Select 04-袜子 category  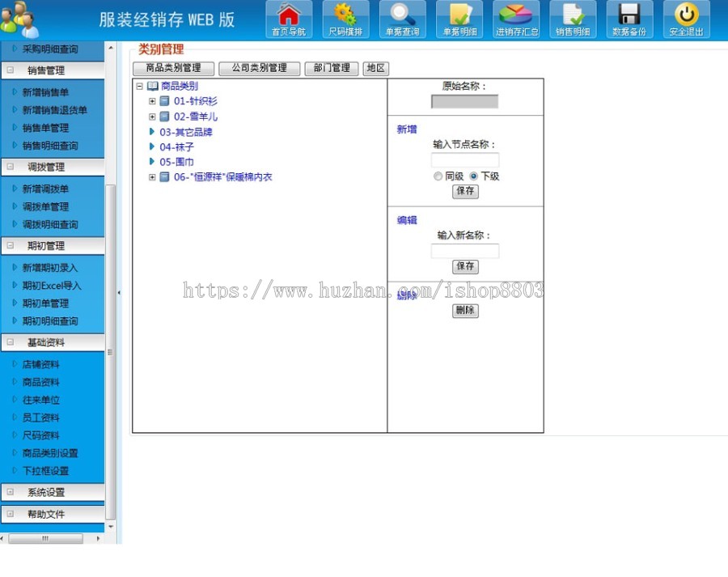tap(177, 146)
